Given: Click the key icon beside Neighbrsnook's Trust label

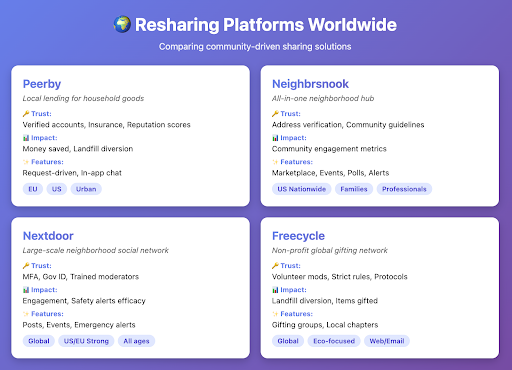Looking at the screenshot, I should coord(275,114).
